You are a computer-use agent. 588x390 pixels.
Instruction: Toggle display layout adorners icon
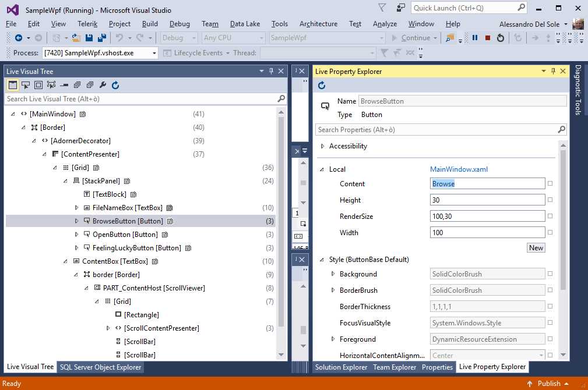pyautogui.click(x=38, y=85)
